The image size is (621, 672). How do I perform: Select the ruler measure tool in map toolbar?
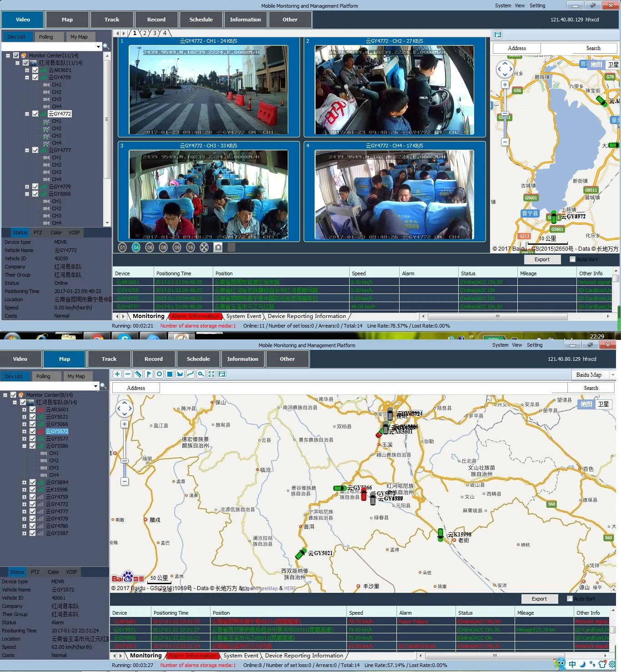click(138, 374)
